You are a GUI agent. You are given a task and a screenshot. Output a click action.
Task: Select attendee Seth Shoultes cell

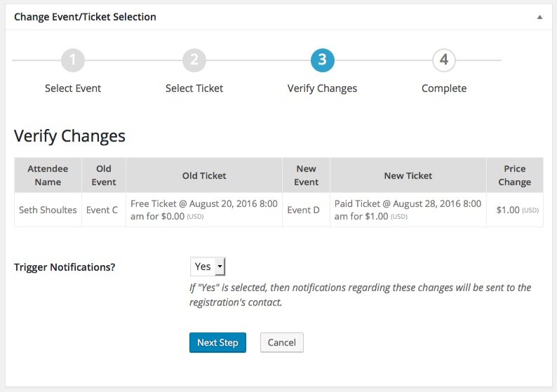coord(48,210)
